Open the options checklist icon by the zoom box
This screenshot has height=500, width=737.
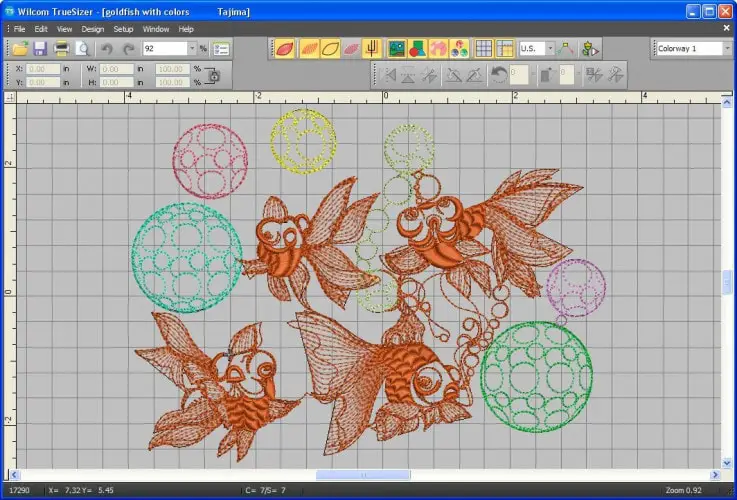click(x=221, y=48)
